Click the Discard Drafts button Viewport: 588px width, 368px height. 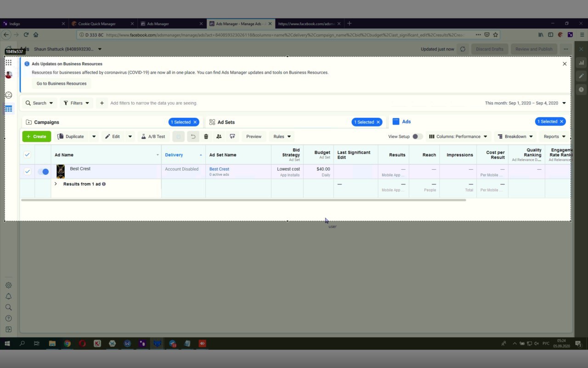[490, 49]
